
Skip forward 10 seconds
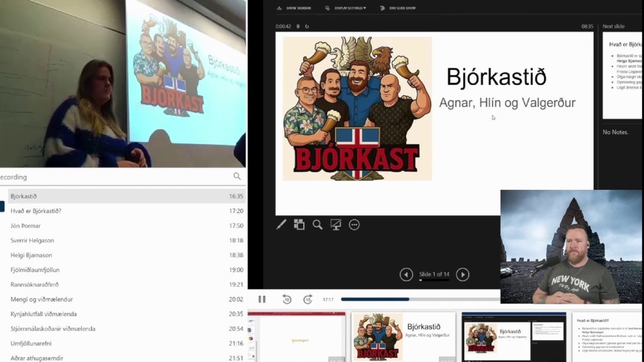tap(308, 300)
